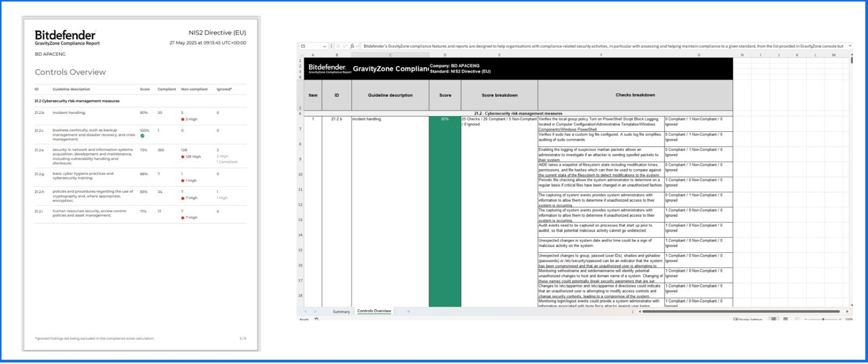
Task: Click the Score header cell
Action: (x=445, y=95)
